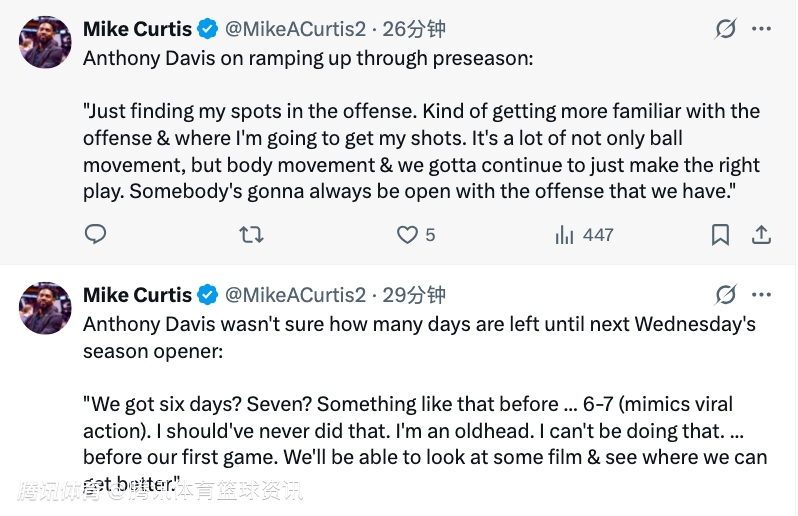
Task: Open Grok icon on the 29-minute-old tweet
Action: click(726, 295)
